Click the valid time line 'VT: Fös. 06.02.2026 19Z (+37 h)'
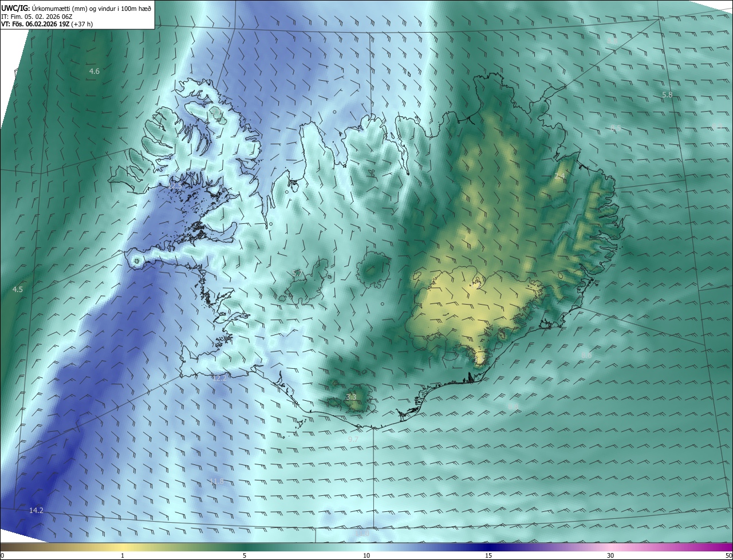Viewport: 733px width, 560px height. 47,24
